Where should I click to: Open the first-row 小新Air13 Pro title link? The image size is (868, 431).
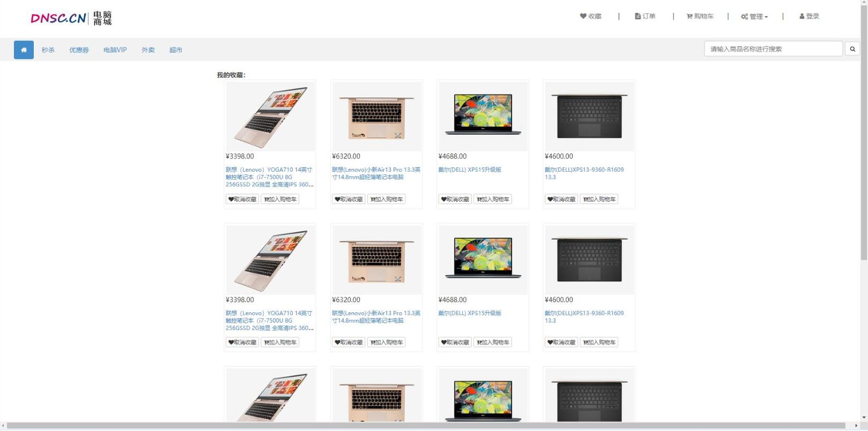click(x=376, y=173)
